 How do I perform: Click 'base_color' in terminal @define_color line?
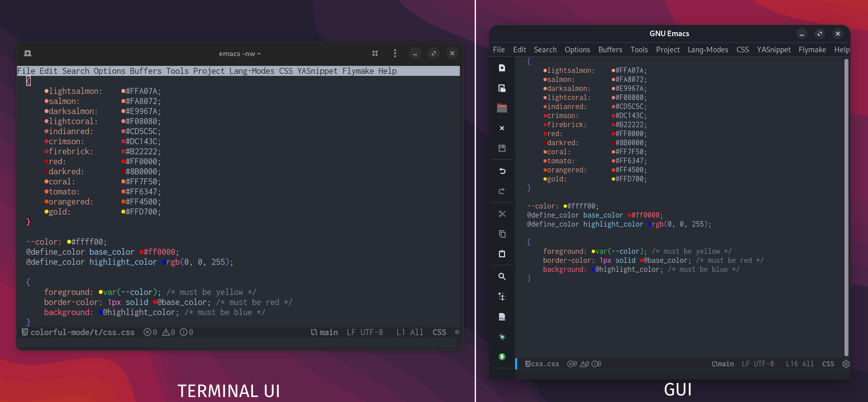112,252
